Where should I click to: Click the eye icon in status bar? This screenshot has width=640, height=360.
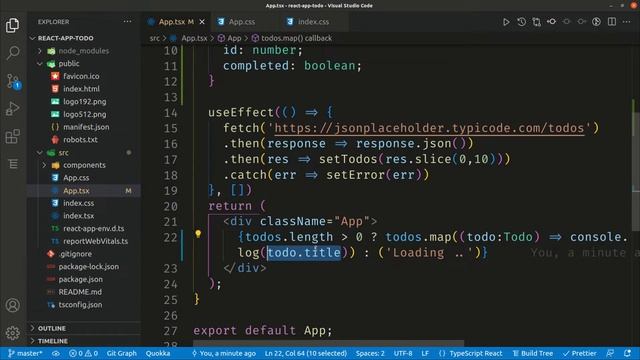56,353
